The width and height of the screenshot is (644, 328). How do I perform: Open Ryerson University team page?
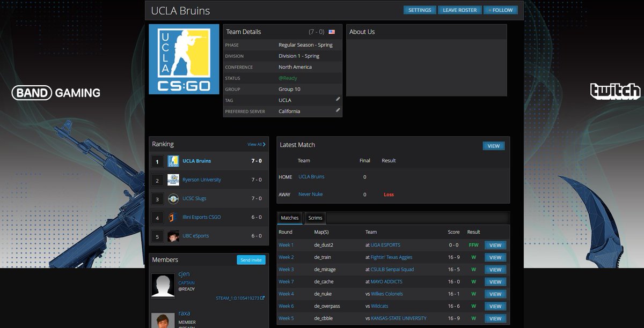[x=202, y=180]
